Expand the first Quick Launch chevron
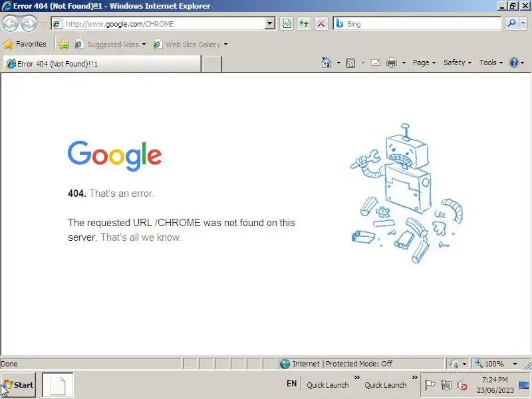Screen dimensions: 532x399 pyautogui.click(x=357, y=377)
